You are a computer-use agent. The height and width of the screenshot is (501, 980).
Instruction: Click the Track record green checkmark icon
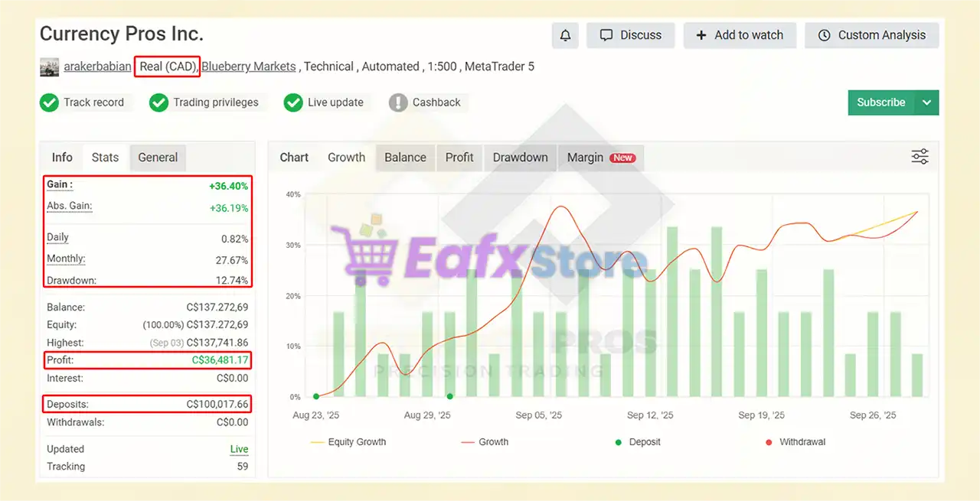click(x=49, y=102)
